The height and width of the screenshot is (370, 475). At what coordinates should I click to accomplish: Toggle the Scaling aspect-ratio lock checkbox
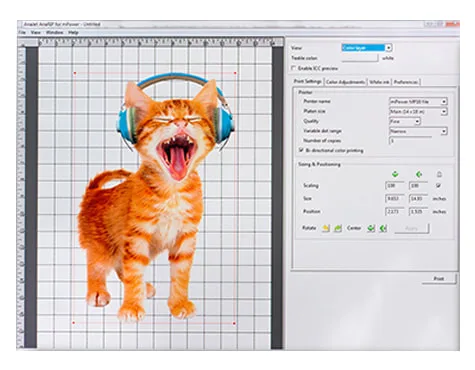[439, 185]
